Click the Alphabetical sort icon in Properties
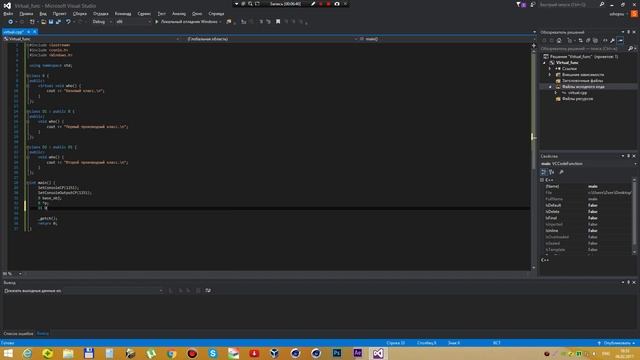This screenshot has width=640, height=360. pos(551,172)
